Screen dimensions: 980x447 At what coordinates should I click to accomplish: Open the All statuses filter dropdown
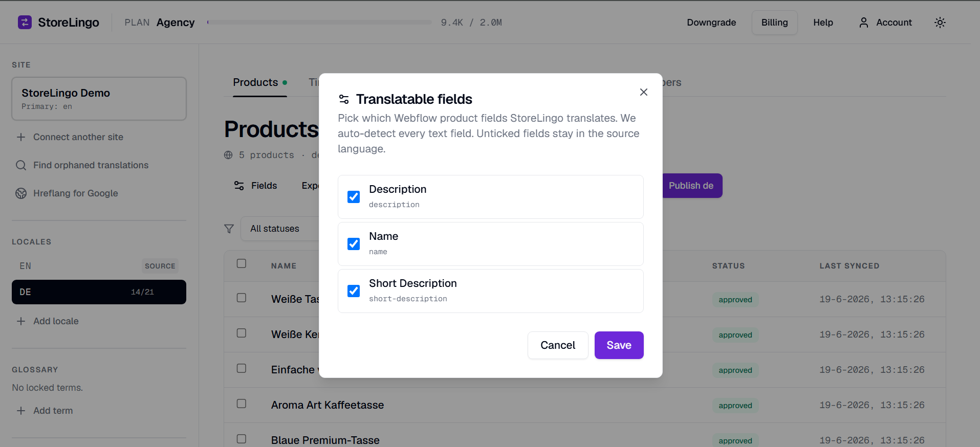pyautogui.click(x=280, y=229)
